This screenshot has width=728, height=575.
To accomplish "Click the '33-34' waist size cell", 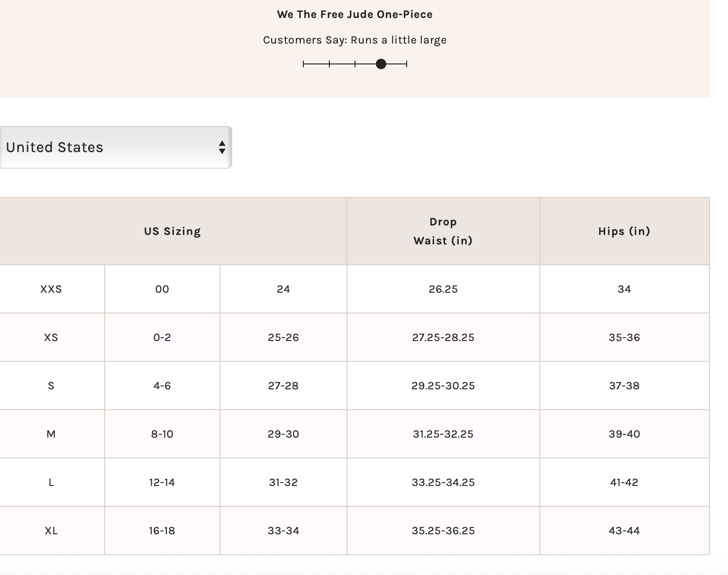I will click(x=283, y=530).
